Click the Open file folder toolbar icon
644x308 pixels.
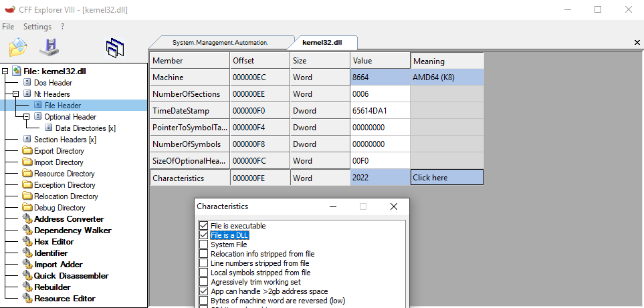(18, 47)
